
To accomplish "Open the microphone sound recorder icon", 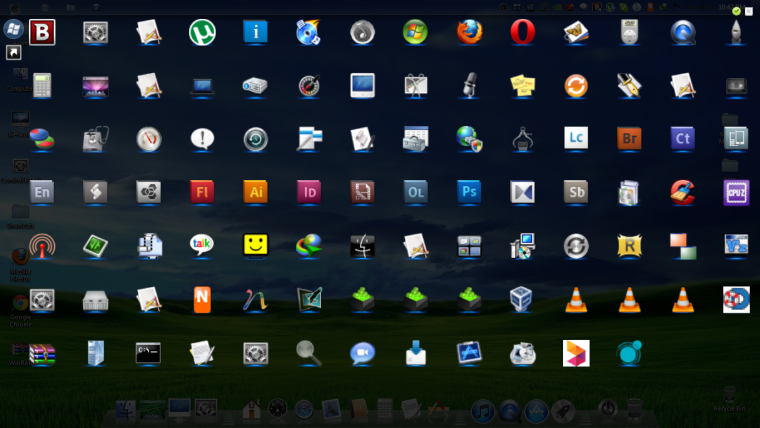I will 469,84.
